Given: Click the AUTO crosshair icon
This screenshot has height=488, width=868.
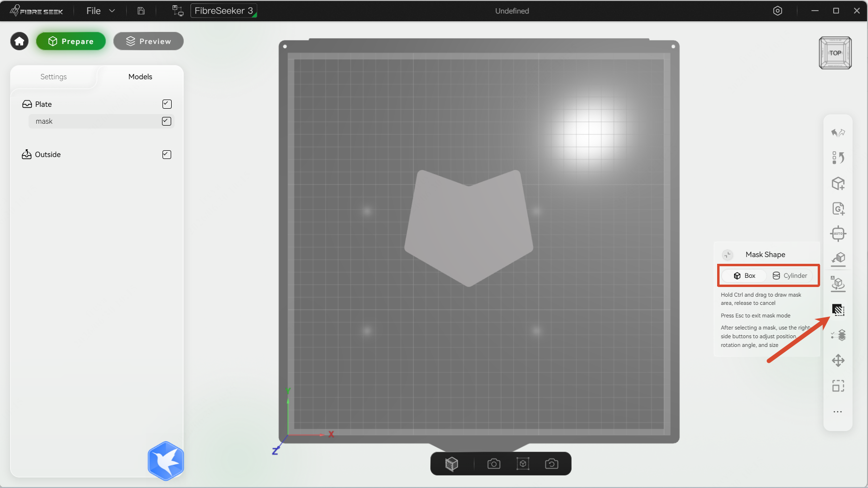Looking at the screenshot, I should [x=838, y=234].
